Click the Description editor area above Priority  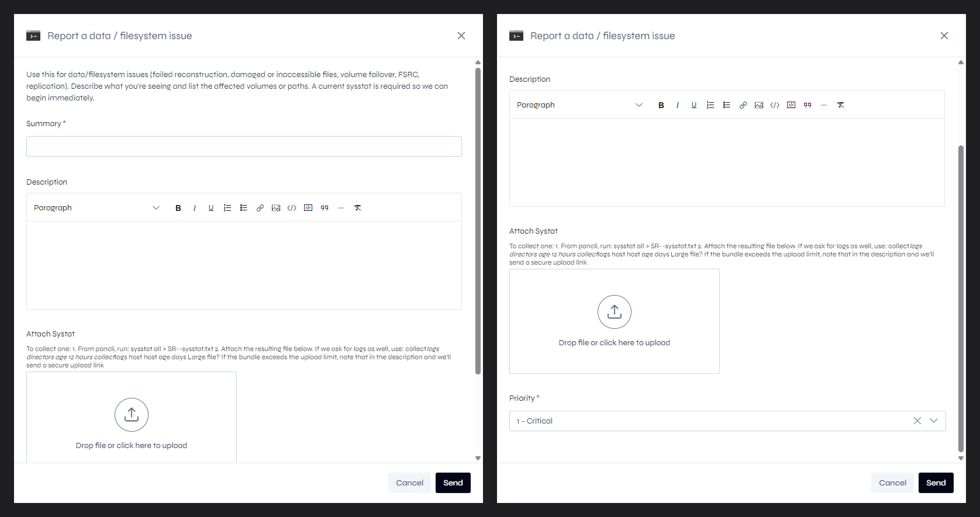(727, 162)
